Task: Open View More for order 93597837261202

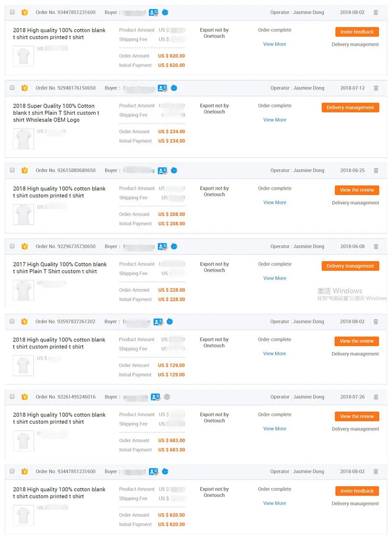Action: (x=274, y=353)
